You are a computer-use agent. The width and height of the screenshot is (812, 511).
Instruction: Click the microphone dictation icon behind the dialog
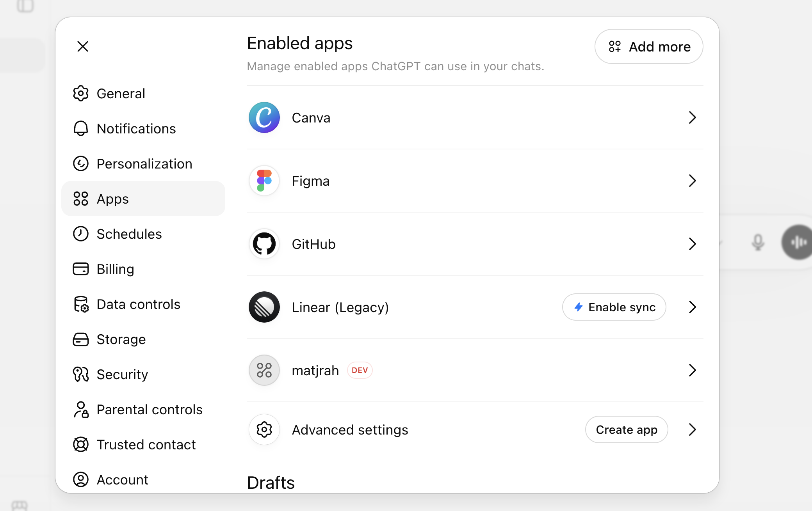pyautogui.click(x=758, y=242)
